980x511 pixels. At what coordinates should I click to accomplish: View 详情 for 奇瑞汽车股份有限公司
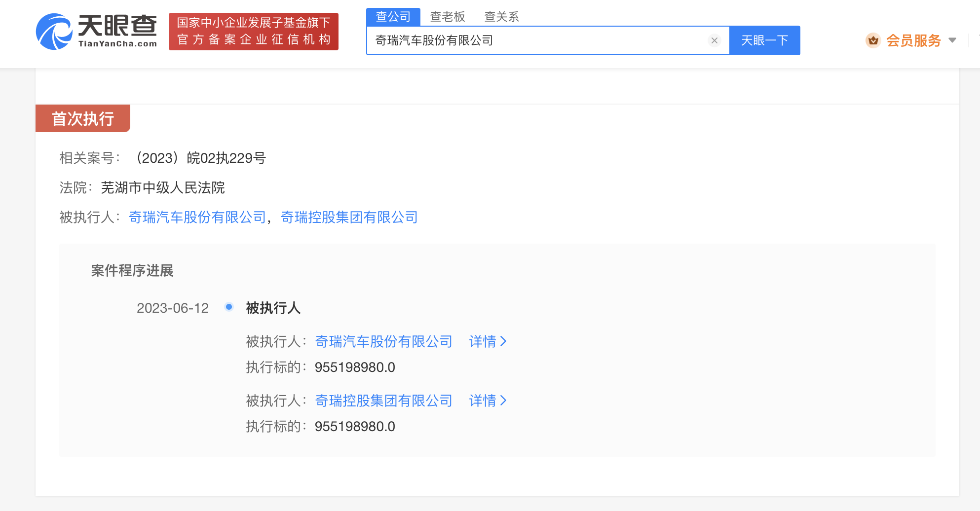pyautogui.click(x=488, y=341)
